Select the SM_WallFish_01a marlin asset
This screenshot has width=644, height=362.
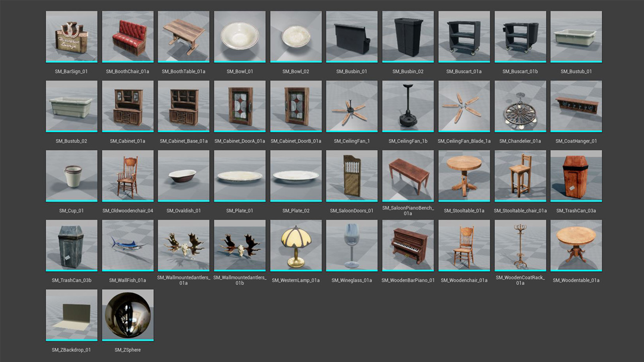(127, 245)
